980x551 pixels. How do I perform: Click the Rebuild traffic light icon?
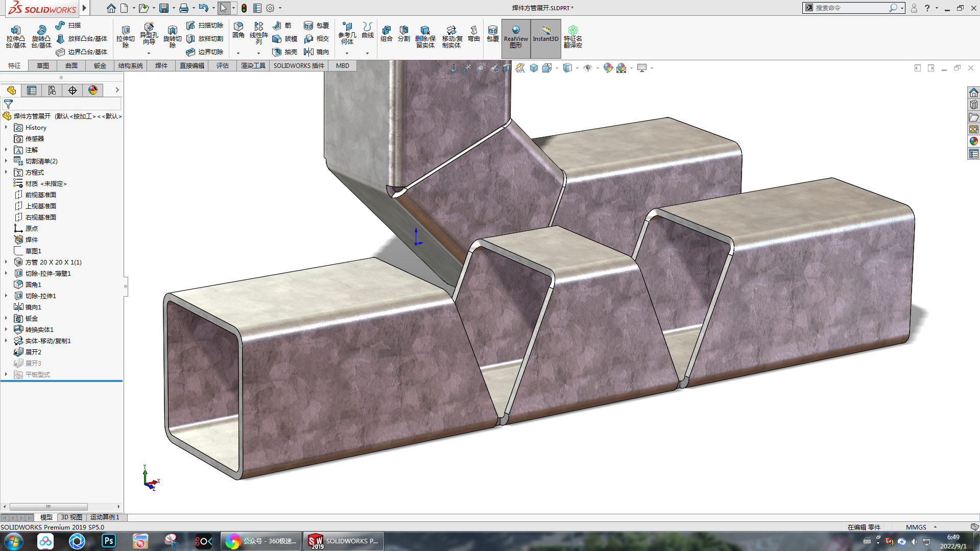[244, 8]
